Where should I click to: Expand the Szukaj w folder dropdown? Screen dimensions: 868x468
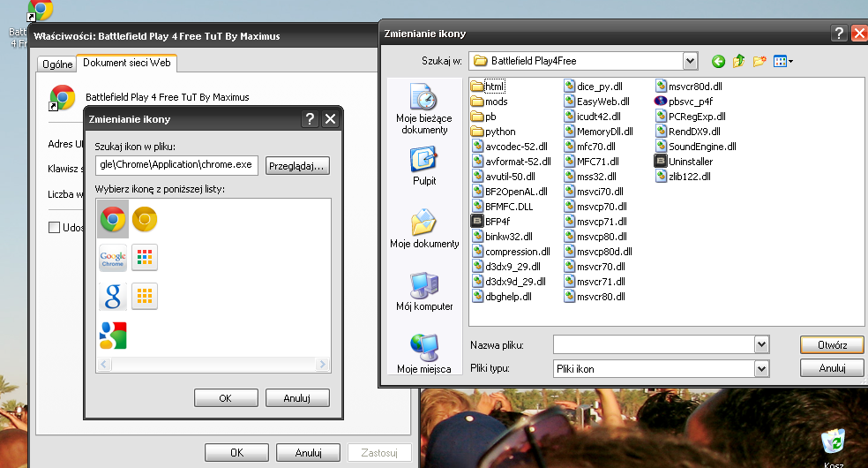(690, 61)
